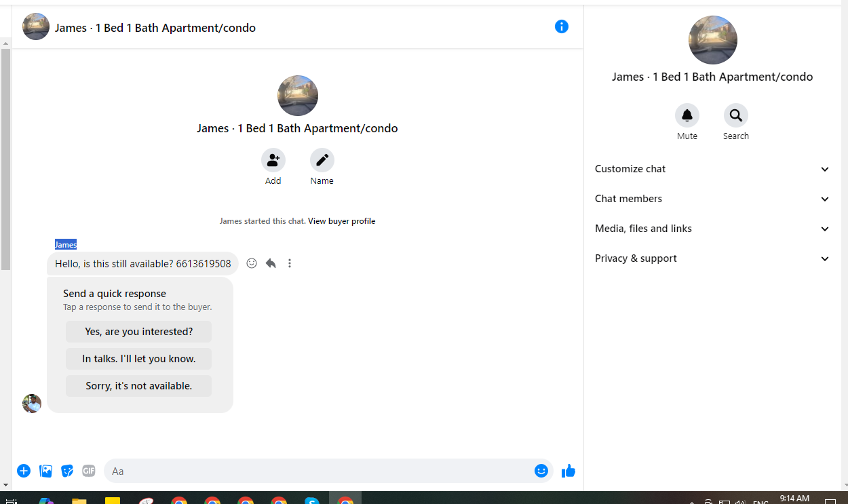Image resolution: width=848 pixels, height=504 pixels.
Task: Open conversation information via blue info icon
Action: point(562,26)
